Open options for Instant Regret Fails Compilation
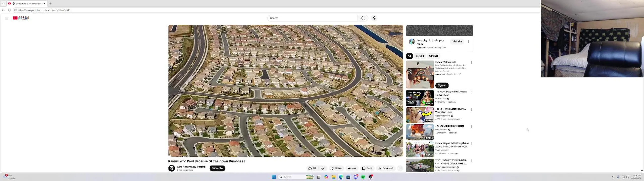The height and width of the screenshot is (181, 644). (472, 144)
